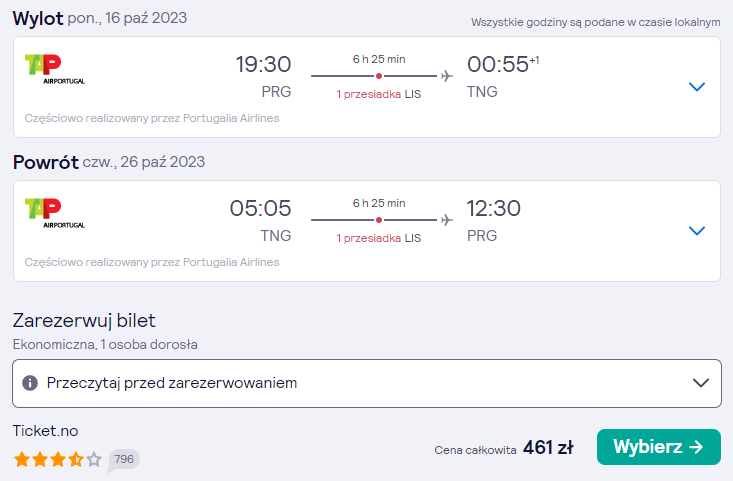Click the 1 przesiadka LIS label on return
This screenshot has height=481, width=733.
(x=379, y=238)
